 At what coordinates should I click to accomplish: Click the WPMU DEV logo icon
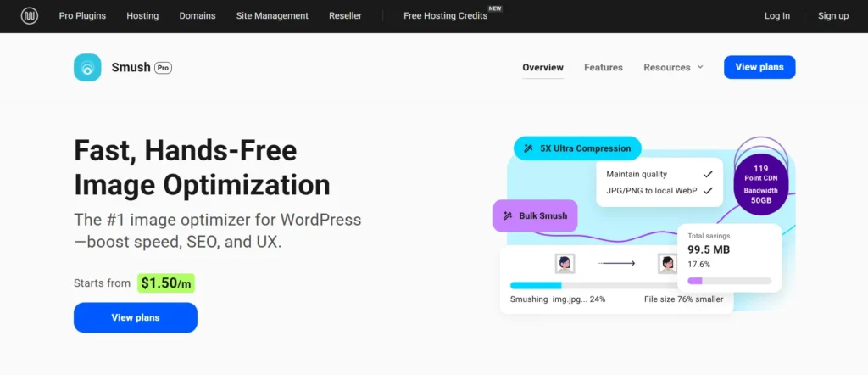30,16
